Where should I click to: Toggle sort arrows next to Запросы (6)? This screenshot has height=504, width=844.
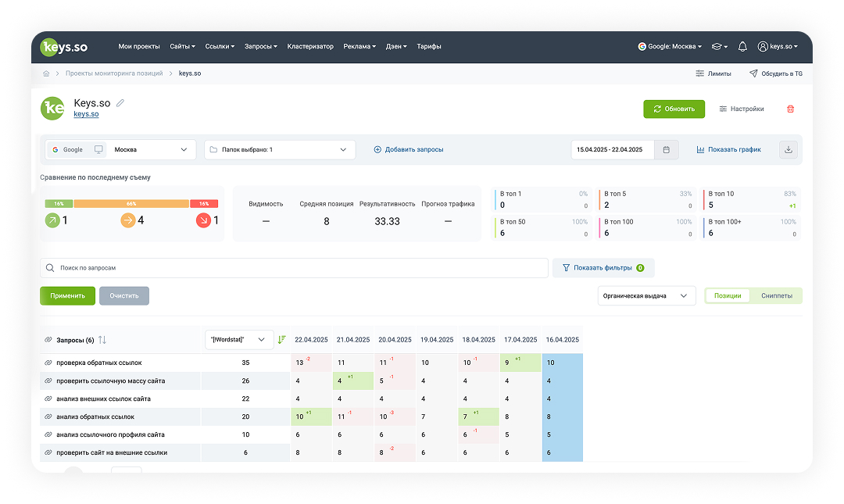pyautogui.click(x=102, y=341)
